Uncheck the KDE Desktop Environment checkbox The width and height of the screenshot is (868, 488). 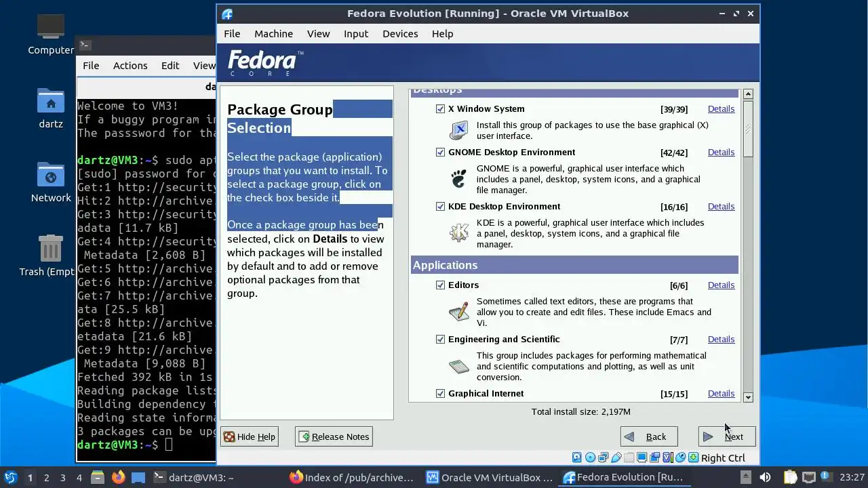click(440, 206)
